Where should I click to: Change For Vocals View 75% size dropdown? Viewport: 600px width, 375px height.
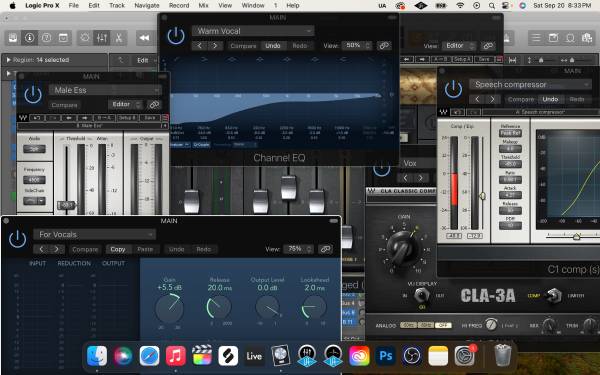tap(298, 249)
